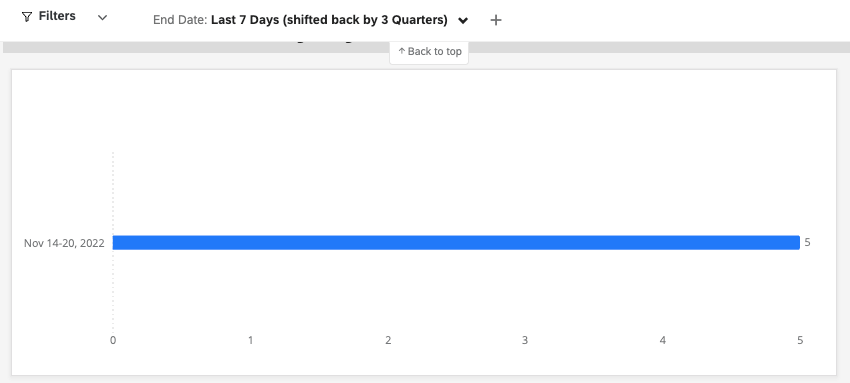Click the funnel Filters icon
Viewport: 850px width, 383px height.
[27, 17]
